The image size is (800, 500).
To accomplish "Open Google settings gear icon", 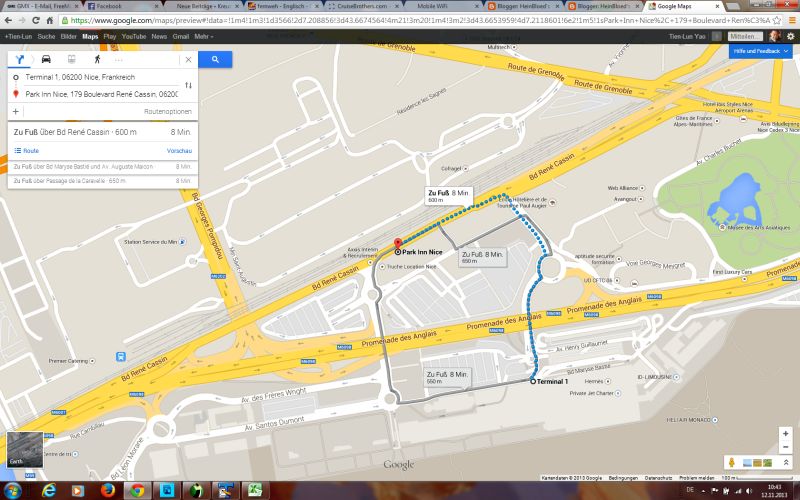I will (x=790, y=36).
